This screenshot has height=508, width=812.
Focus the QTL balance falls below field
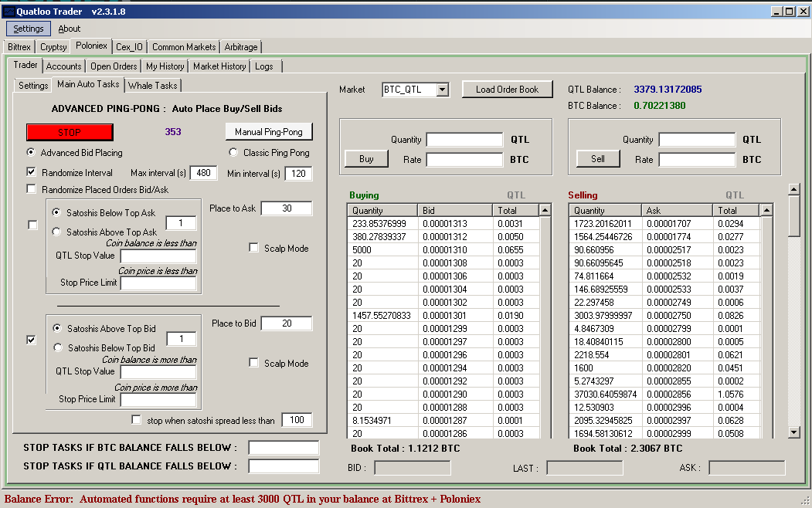click(x=284, y=466)
